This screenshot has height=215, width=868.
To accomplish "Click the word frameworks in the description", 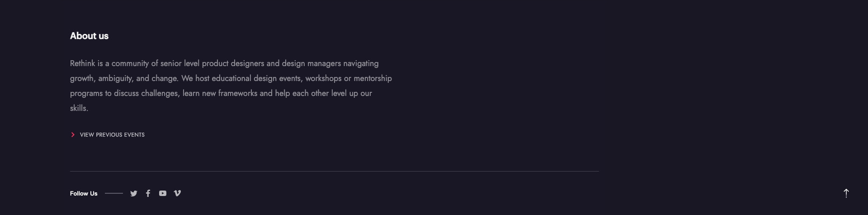I will [238, 93].
